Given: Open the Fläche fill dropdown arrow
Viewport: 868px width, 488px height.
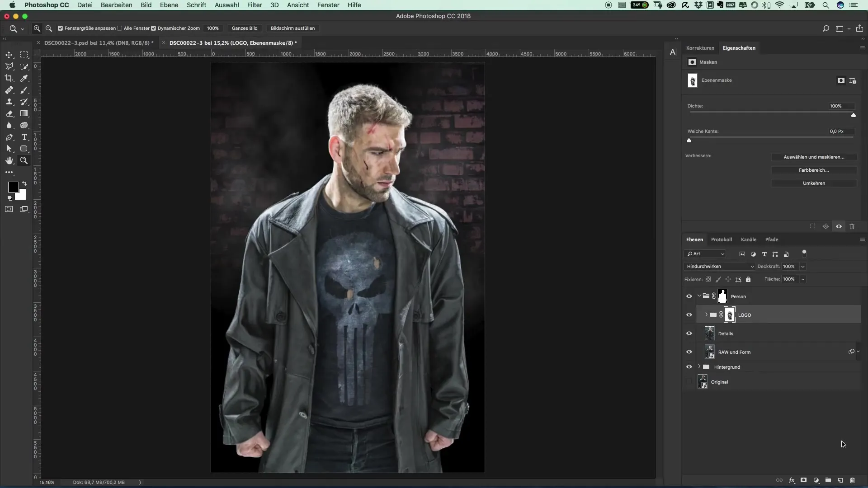Looking at the screenshot, I should point(803,279).
